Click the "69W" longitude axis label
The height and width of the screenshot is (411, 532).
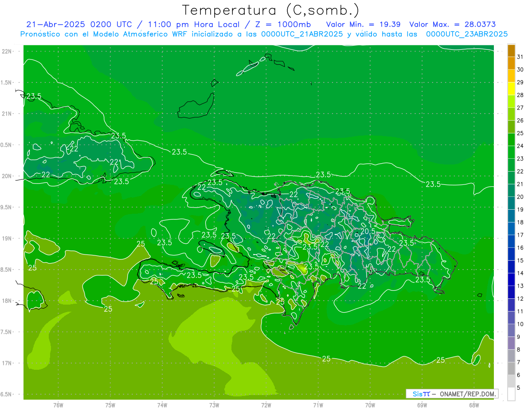tap(422, 405)
